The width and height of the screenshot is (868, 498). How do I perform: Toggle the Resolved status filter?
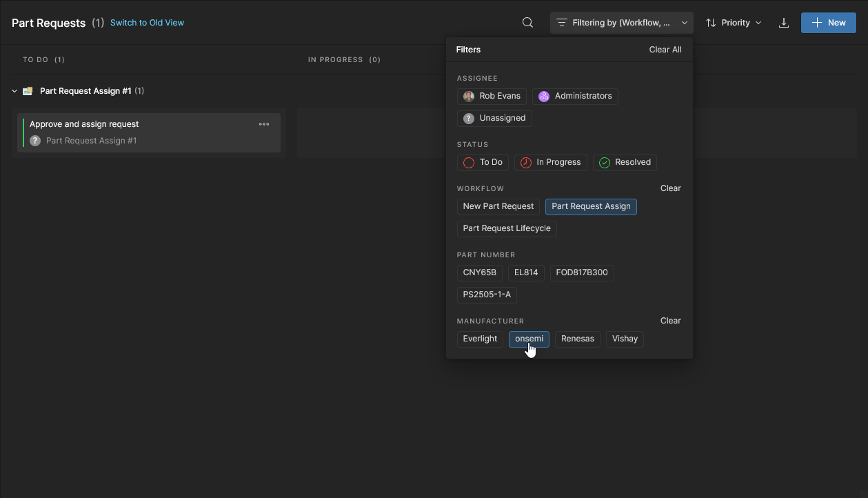point(625,162)
